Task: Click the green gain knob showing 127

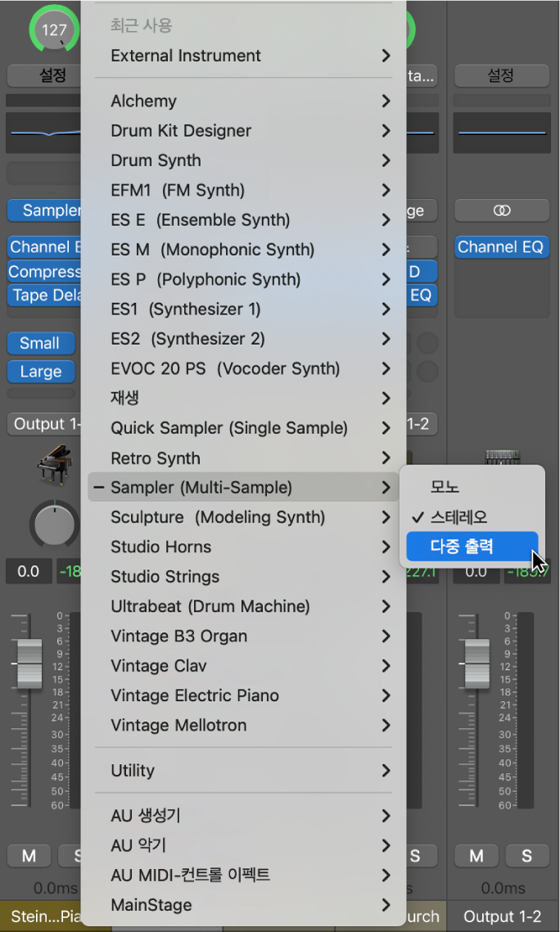Action: coord(54,29)
